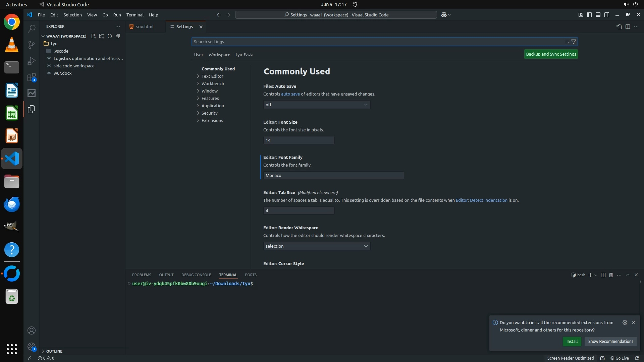644x362 pixels.
Task: Refresh the Explorer file tree
Action: pyautogui.click(x=110, y=36)
